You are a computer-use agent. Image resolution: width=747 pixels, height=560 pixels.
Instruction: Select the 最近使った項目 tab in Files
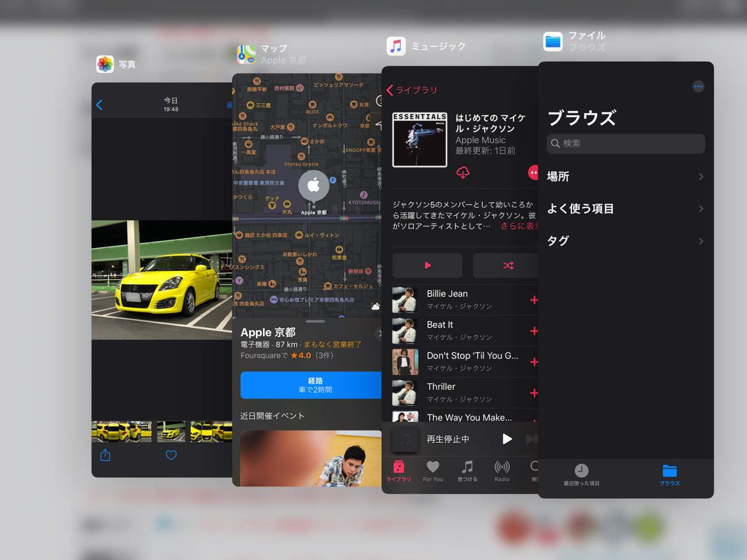581,475
